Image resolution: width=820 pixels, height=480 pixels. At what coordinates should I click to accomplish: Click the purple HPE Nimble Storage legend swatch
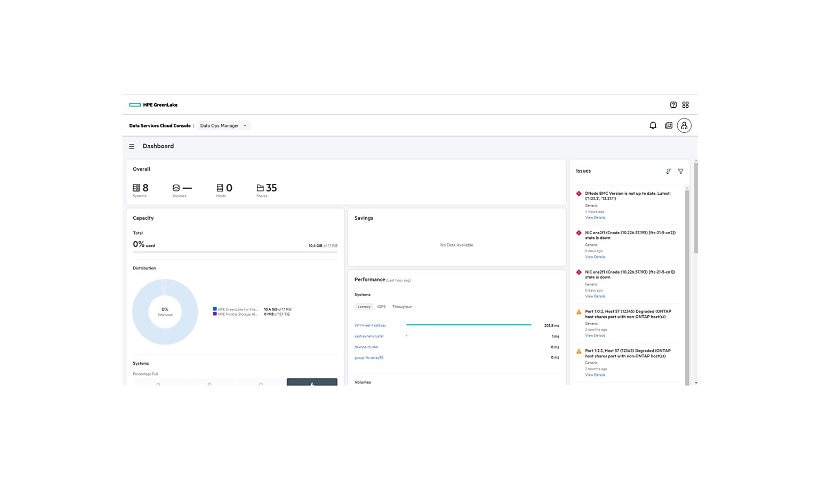[x=215, y=314]
